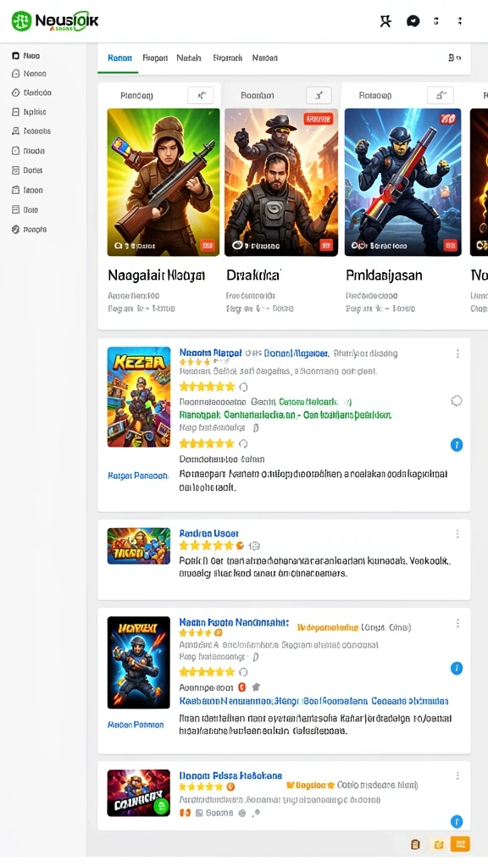Image resolution: width=488 pixels, height=868 pixels.
Task: Click the icon beside Dodes in the sidebar
Action: [x=15, y=170]
